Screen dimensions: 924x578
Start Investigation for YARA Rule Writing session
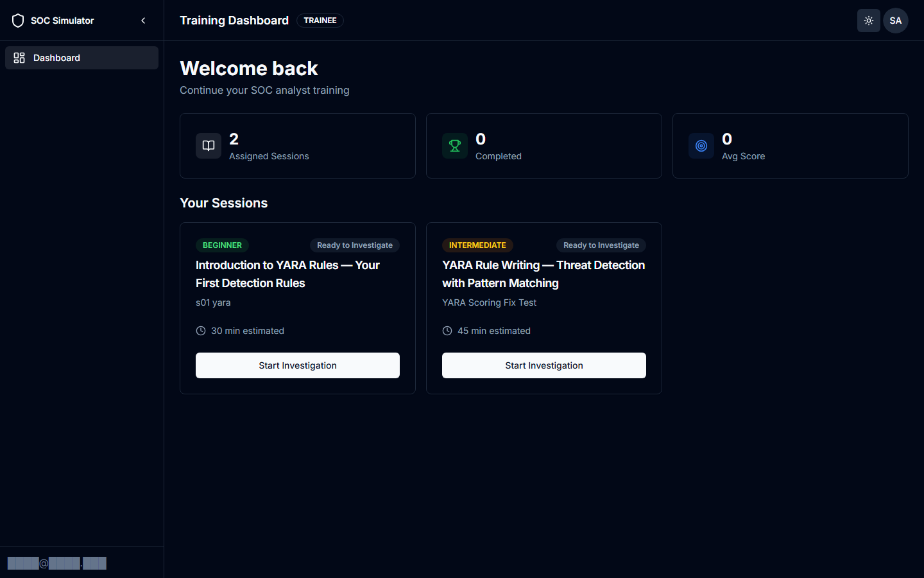pos(543,365)
